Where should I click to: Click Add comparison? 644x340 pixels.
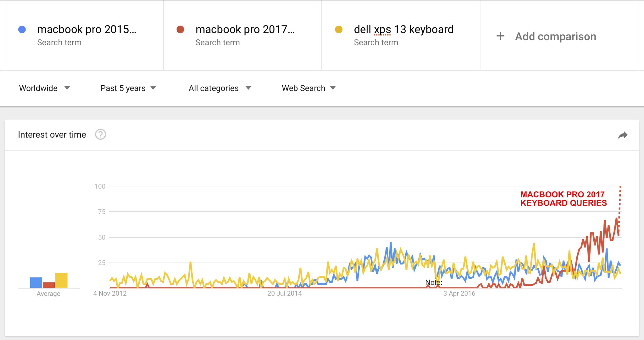556,37
